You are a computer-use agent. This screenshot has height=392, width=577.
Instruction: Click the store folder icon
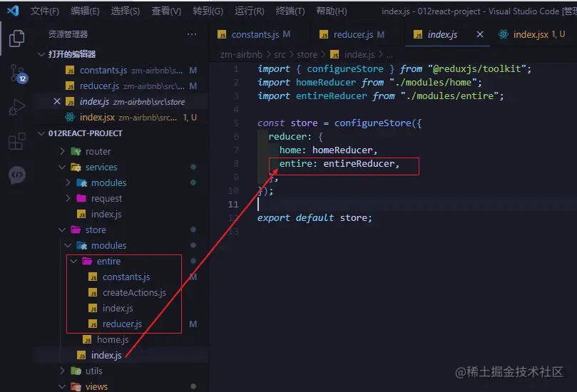click(x=76, y=229)
